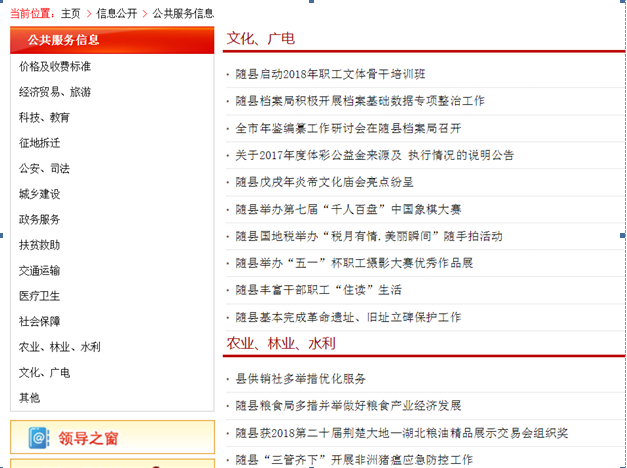Image resolution: width=627 pixels, height=468 pixels.
Task: Open 县供销社多举措优化服务 article
Action: coord(300,379)
